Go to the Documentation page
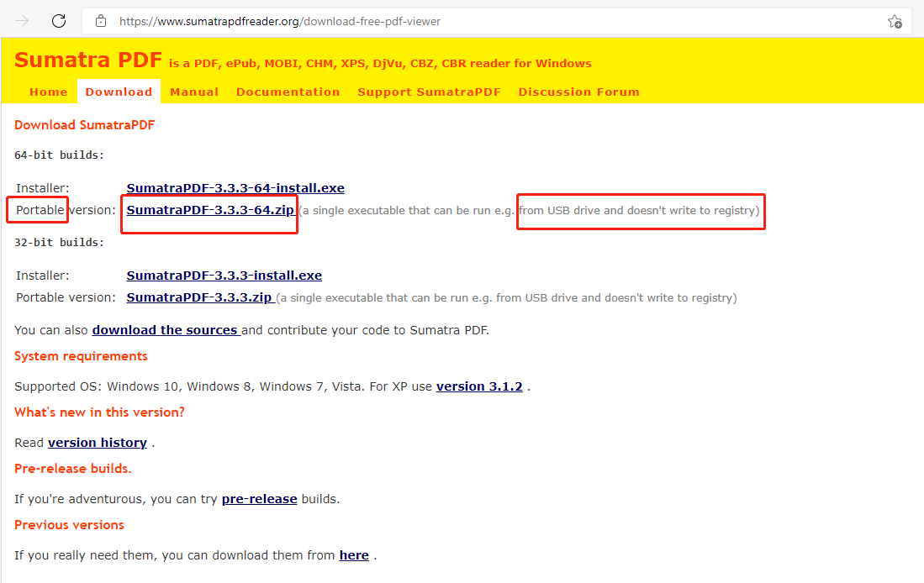The image size is (924, 583). point(288,92)
